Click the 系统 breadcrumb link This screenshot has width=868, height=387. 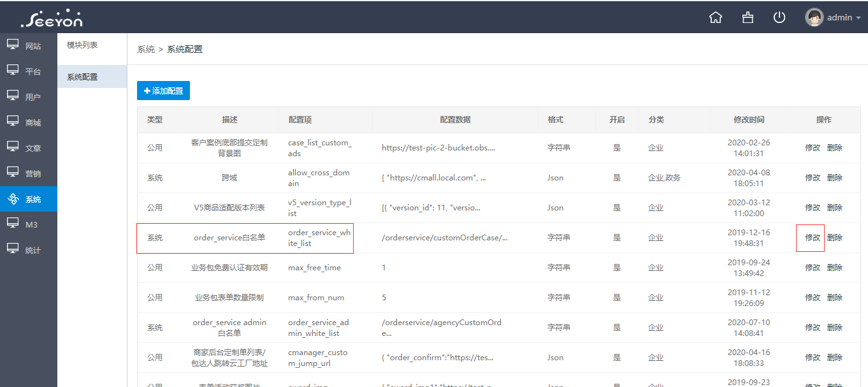pos(146,49)
